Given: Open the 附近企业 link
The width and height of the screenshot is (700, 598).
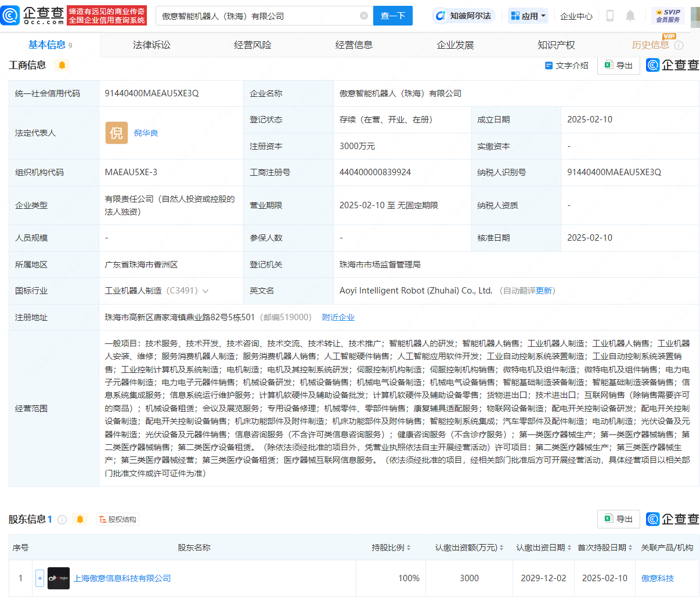Looking at the screenshot, I should tap(338, 317).
